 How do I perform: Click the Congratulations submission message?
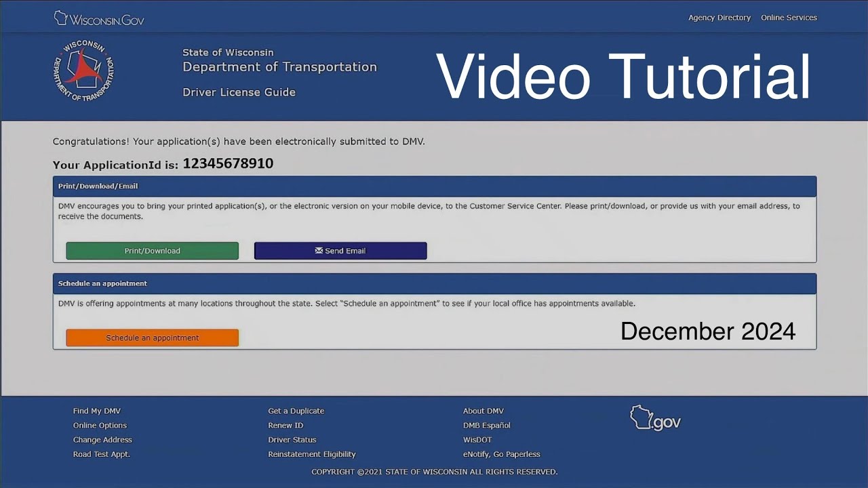pyautogui.click(x=239, y=142)
